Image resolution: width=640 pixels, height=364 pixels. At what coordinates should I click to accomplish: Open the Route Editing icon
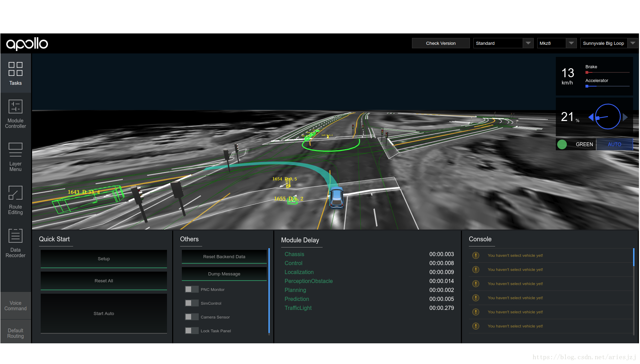[x=16, y=193]
